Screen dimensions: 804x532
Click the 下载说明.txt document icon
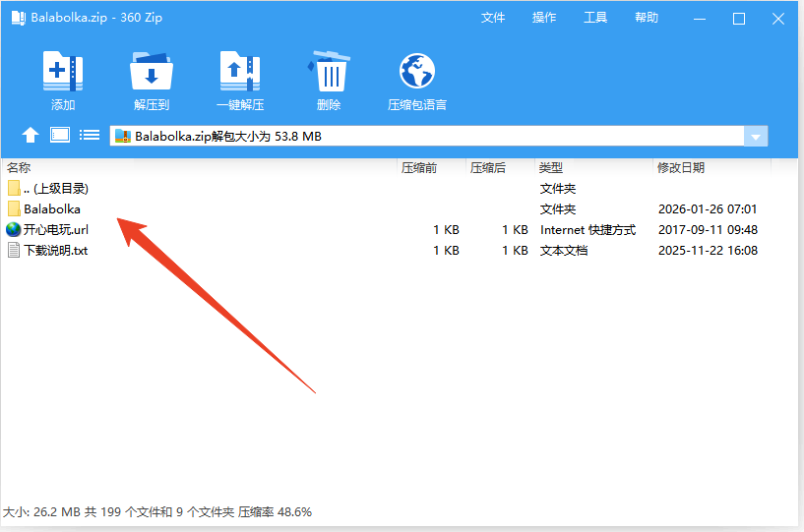15,251
